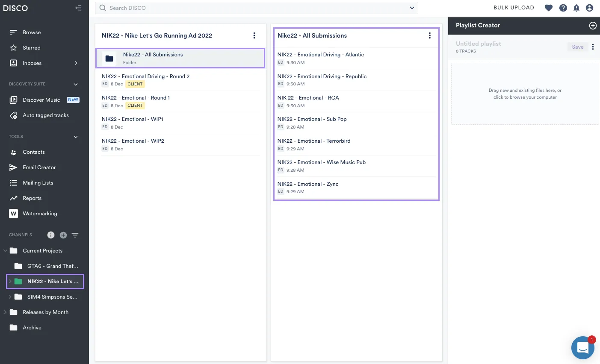Open the Email Creator tool
The image size is (600, 364).
click(39, 167)
